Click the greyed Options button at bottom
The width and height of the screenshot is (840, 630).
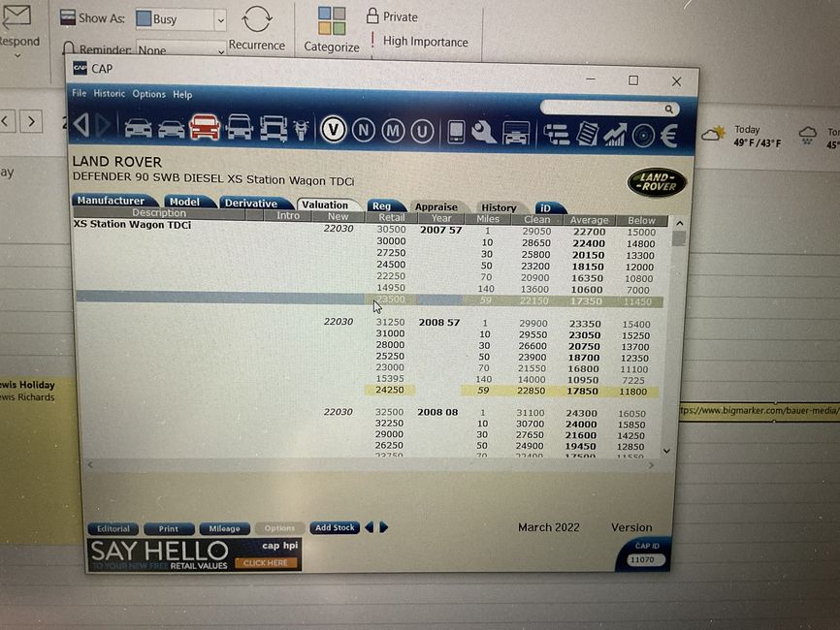[279, 528]
